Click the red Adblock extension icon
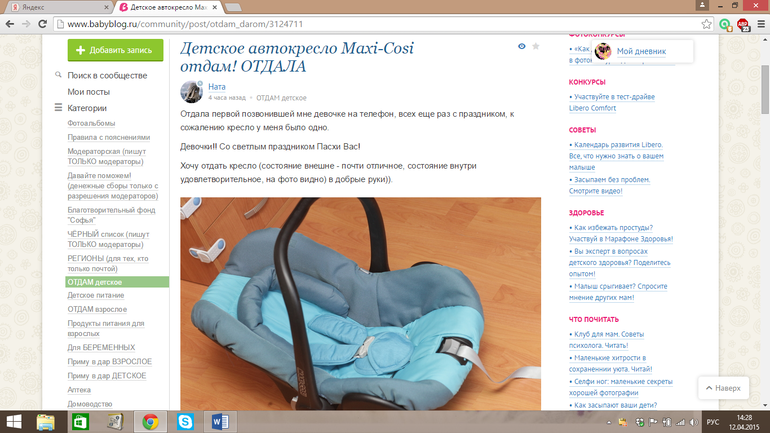Image resolution: width=770 pixels, height=433 pixels. [742, 23]
